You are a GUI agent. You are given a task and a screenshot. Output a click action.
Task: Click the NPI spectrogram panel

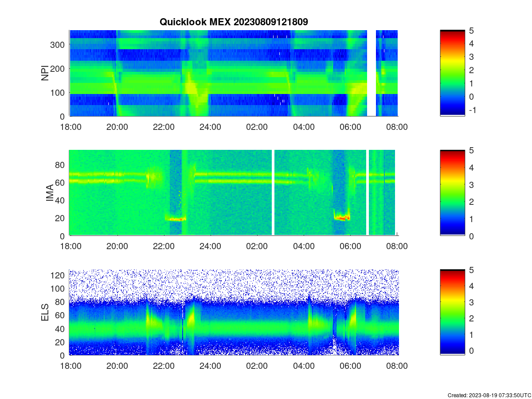[234, 73]
